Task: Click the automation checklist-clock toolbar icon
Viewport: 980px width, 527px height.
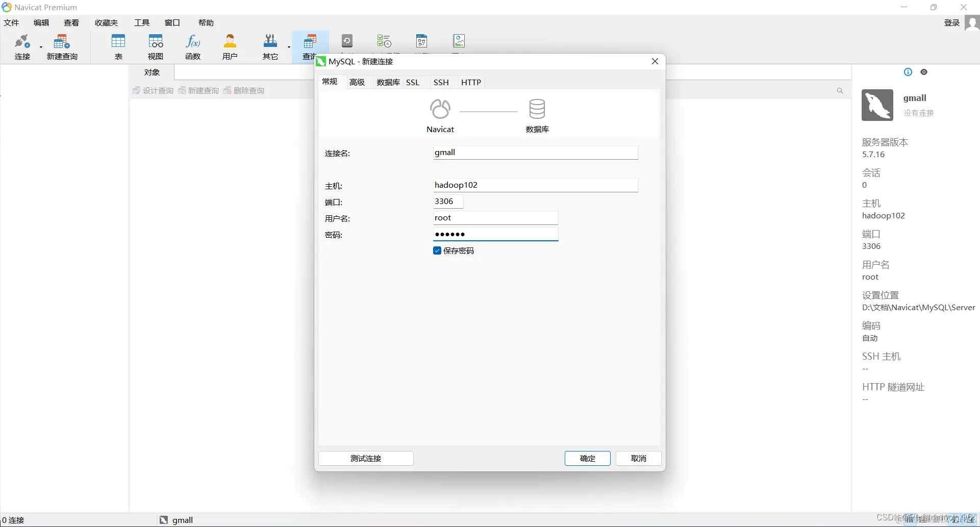Action: (384, 41)
